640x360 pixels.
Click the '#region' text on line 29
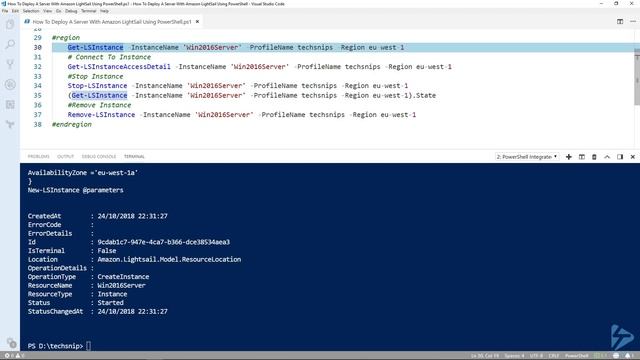(x=66, y=38)
